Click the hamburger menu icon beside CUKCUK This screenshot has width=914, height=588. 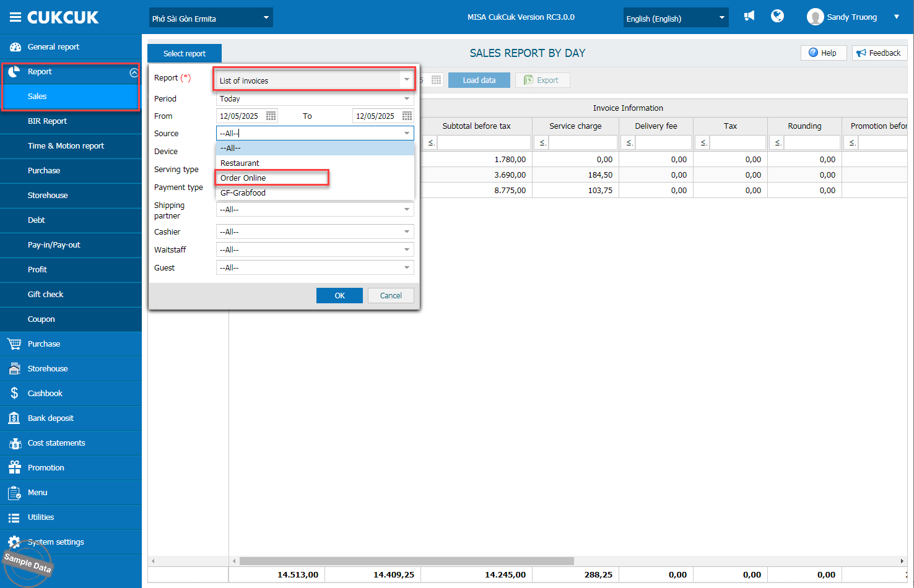(15, 17)
